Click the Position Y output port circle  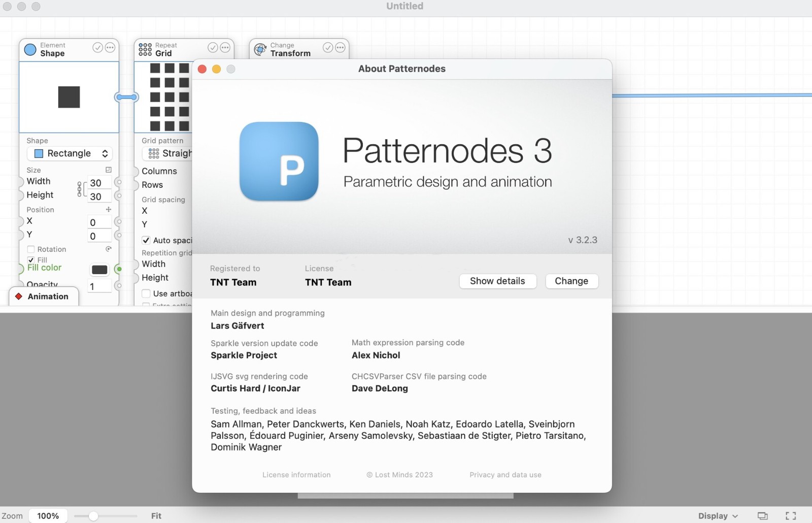(119, 235)
